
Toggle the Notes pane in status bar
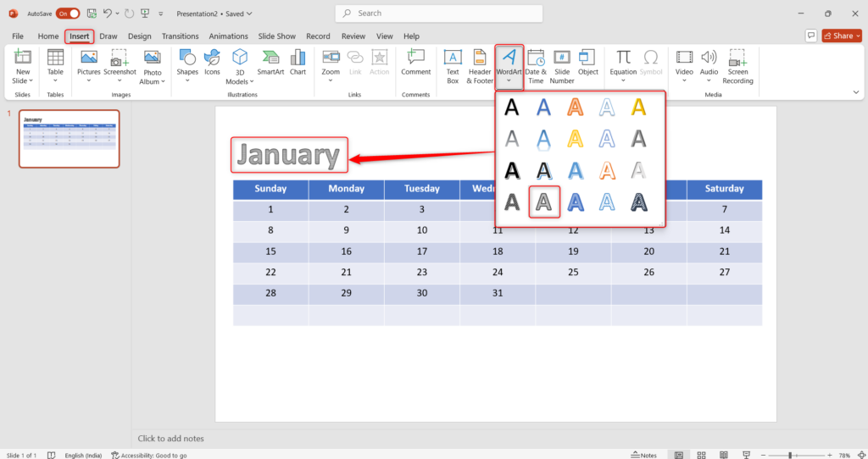[643, 455]
